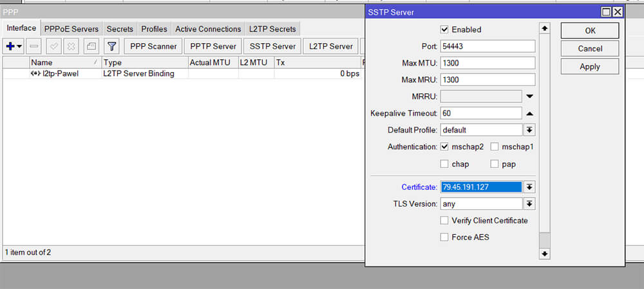The width and height of the screenshot is (644, 289).
Task: Sort by the L2 MTU column
Action: (x=256, y=62)
